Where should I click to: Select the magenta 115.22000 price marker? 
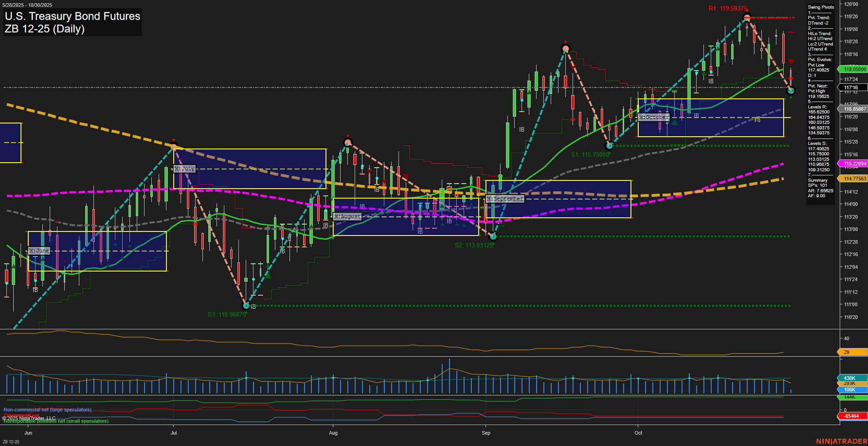851,164
